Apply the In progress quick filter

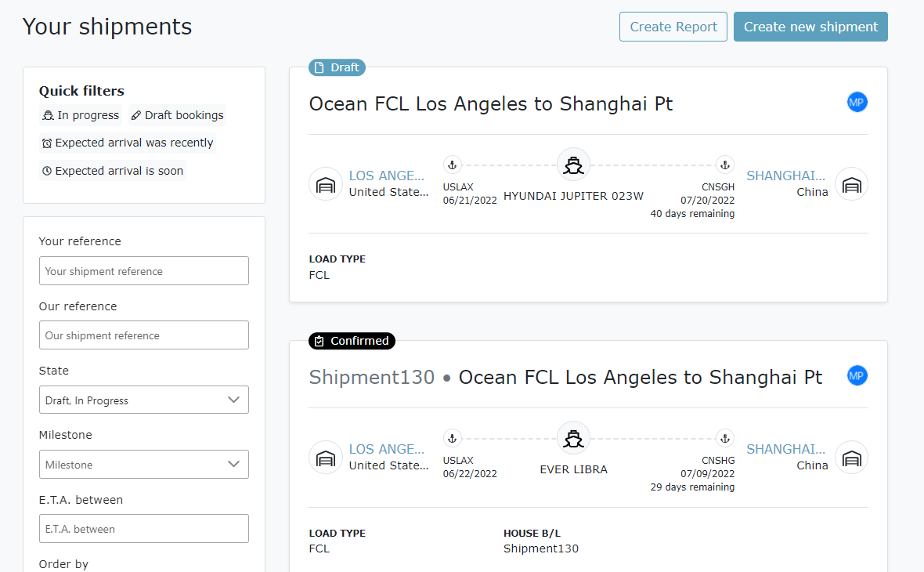coord(80,115)
